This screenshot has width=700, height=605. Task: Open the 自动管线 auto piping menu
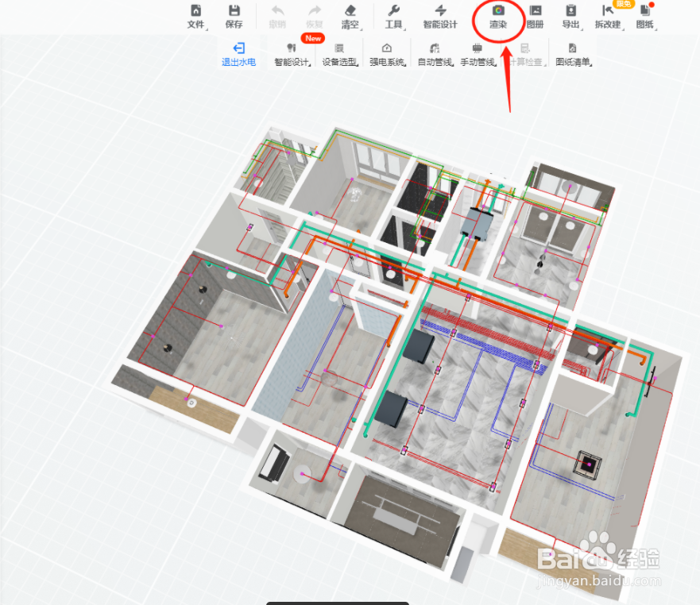(435, 55)
